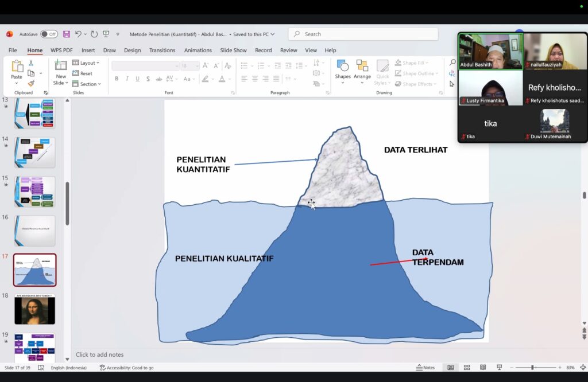Open the Slide Show ribbon tab

233,50
